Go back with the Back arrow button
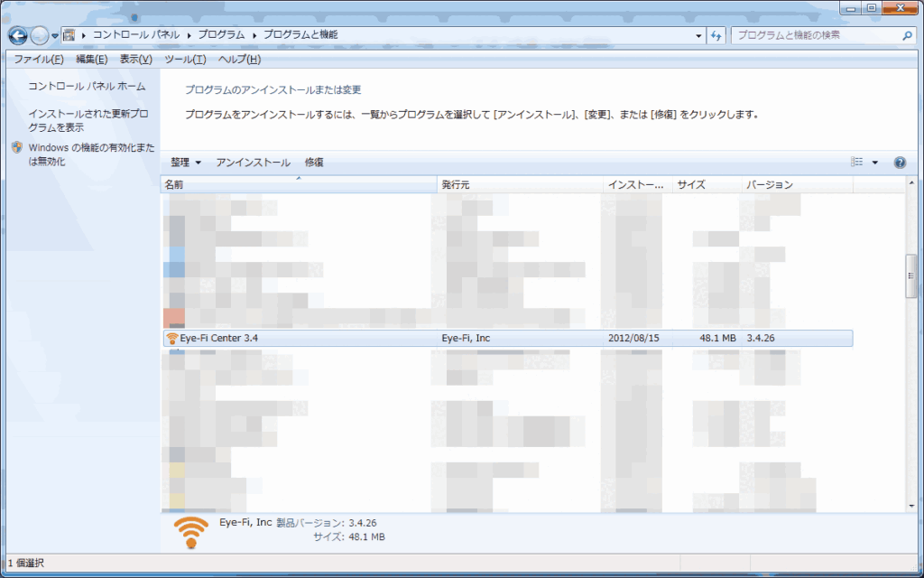 click(x=18, y=36)
